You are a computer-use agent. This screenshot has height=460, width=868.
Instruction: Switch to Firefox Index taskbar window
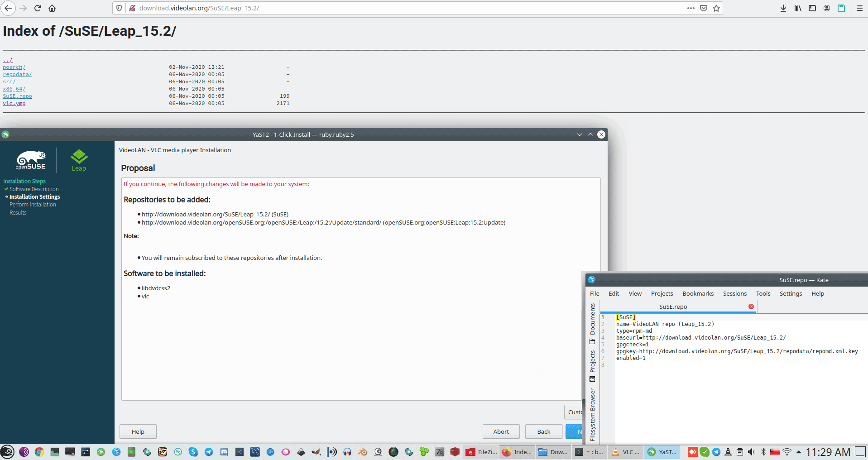coord(517,452)
